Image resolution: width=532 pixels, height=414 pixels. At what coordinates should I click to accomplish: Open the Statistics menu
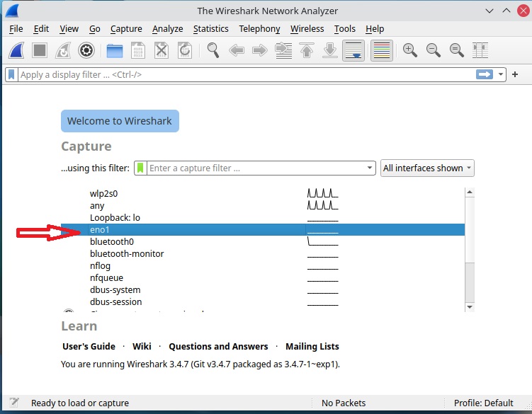click(x=210, y=29)
